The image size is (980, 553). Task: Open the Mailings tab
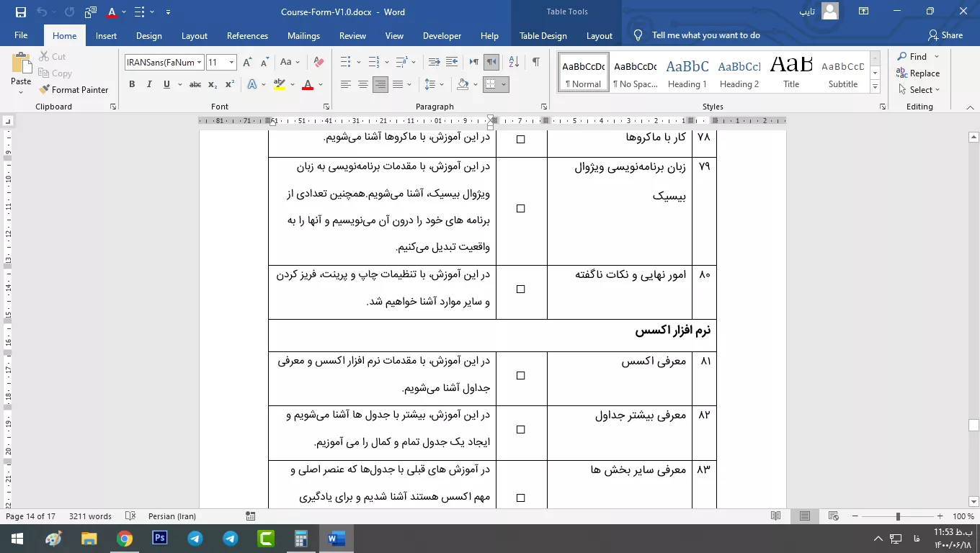tap(303, 35)
